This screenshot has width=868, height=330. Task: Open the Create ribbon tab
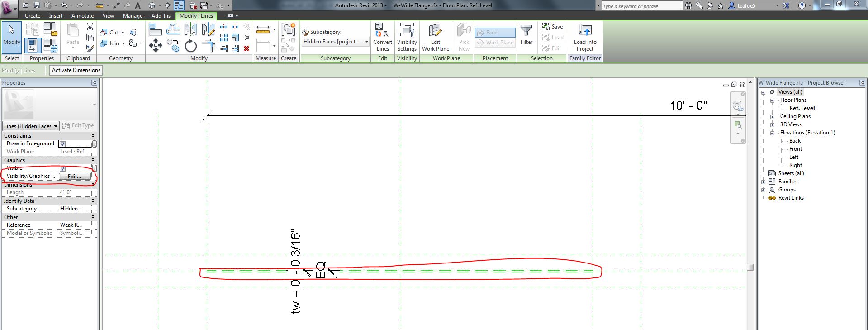pos(33,16)
